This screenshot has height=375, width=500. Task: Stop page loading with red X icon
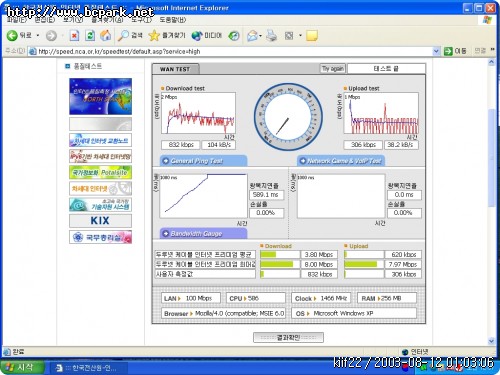point(74,35)
